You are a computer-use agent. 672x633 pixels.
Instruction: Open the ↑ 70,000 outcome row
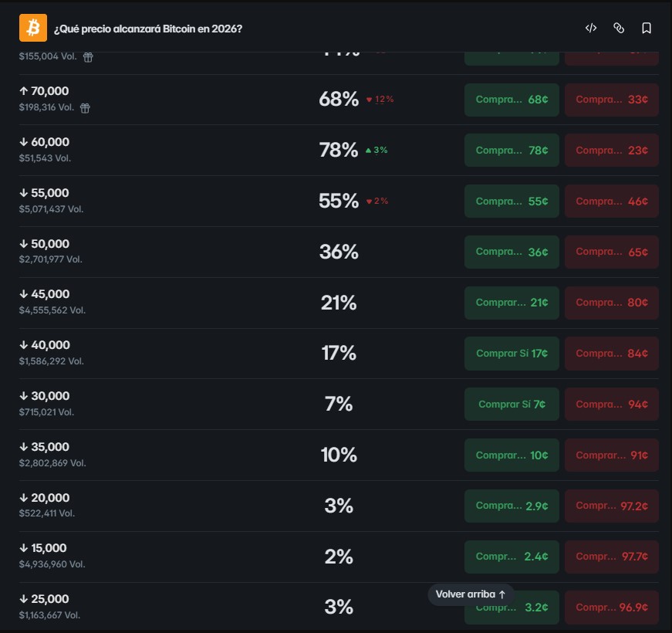339,100
